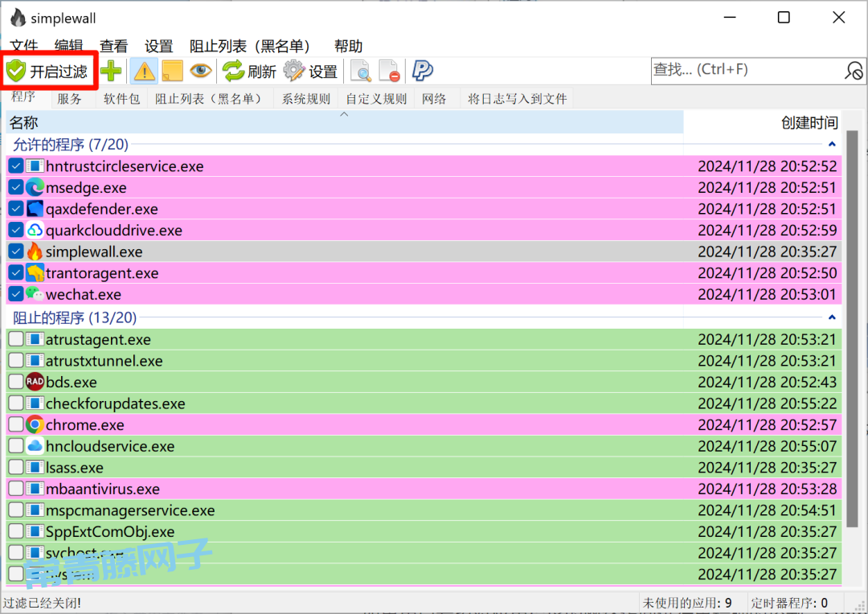Viewport: 868px width, 614px height.
Task: Open the 阻止列表（黑名单）menu
Action: click(249, 46)
